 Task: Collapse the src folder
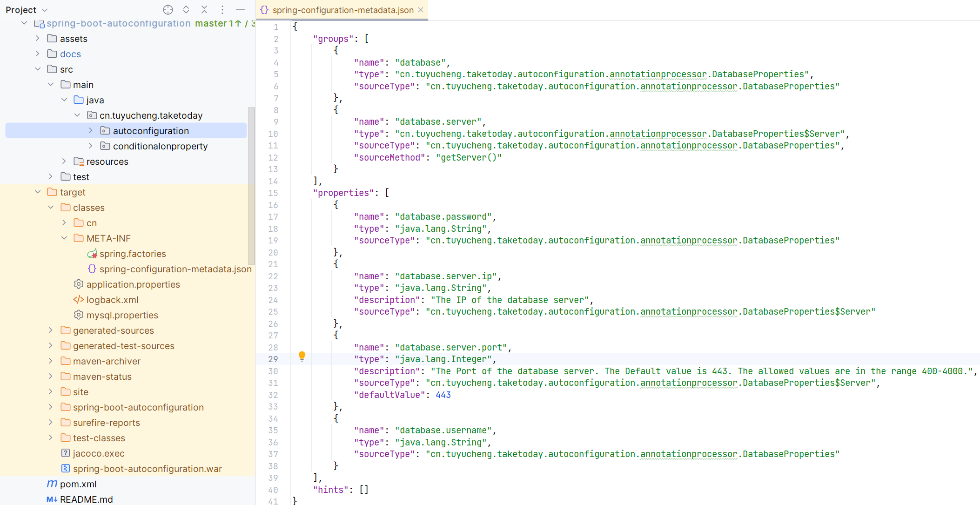[x=38, y=69]
